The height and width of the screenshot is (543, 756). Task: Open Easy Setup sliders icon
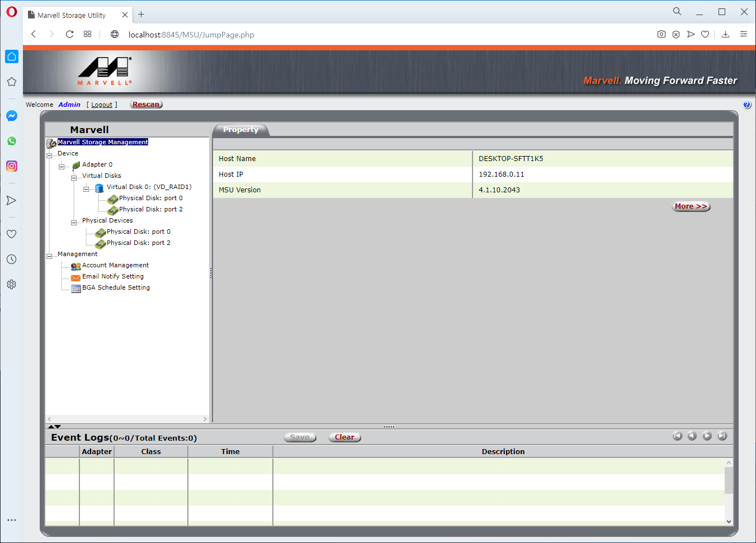click(x=744, y=34)
